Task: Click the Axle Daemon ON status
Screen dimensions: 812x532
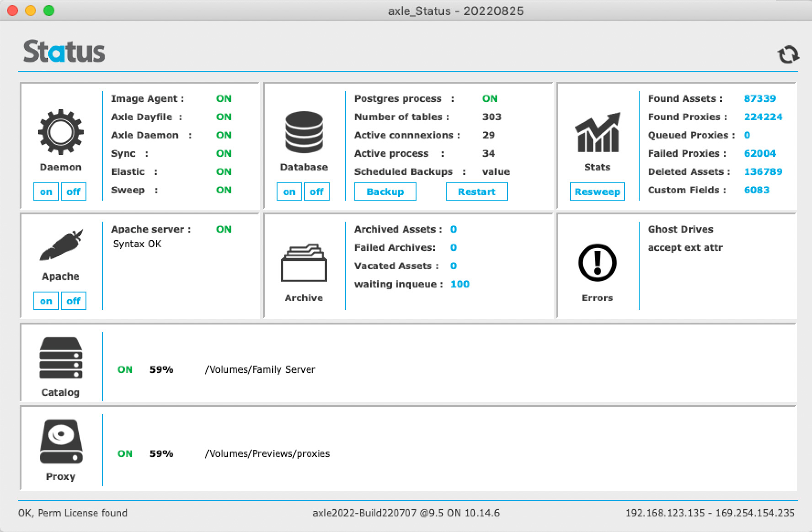Action: point(224,135)
